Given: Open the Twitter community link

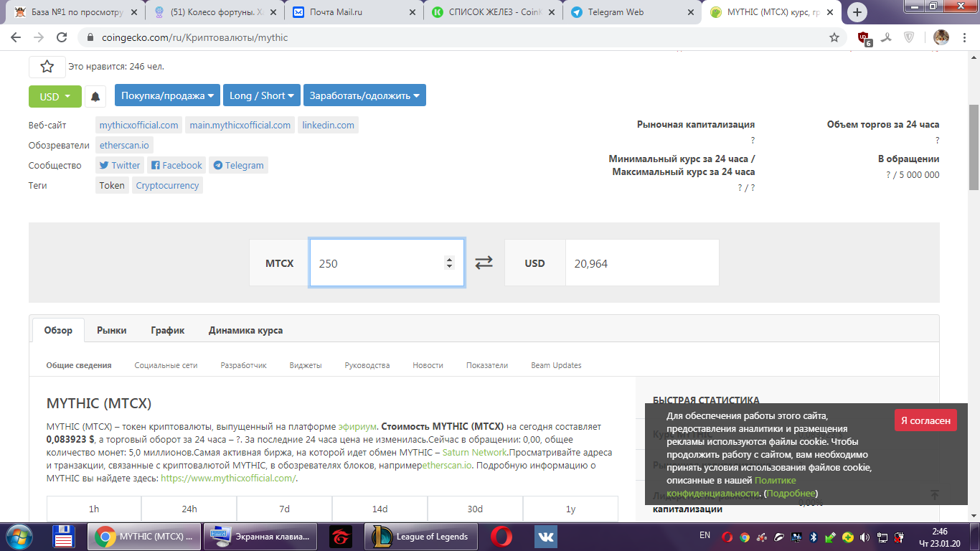Looking at the screenshot, I should click(120, 165).
